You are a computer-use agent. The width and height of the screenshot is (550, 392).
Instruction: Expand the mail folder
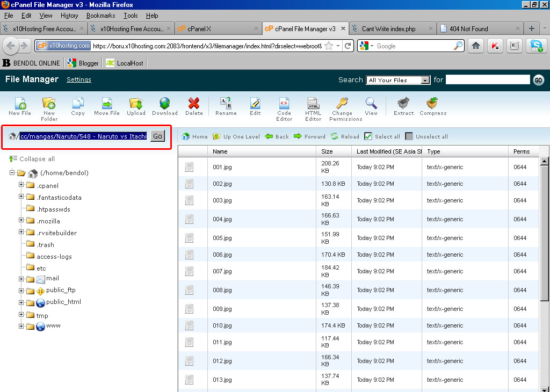click(x=21, y=279)
